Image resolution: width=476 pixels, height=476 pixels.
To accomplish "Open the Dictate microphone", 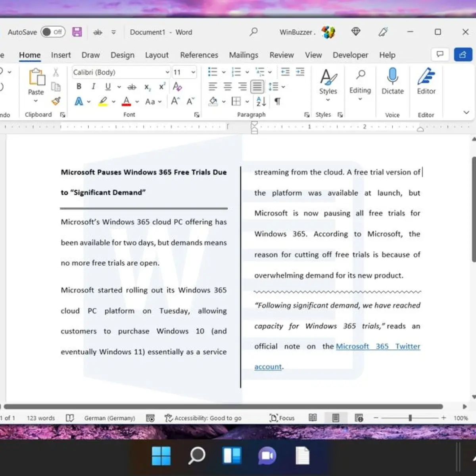I will tap(392, 81).
